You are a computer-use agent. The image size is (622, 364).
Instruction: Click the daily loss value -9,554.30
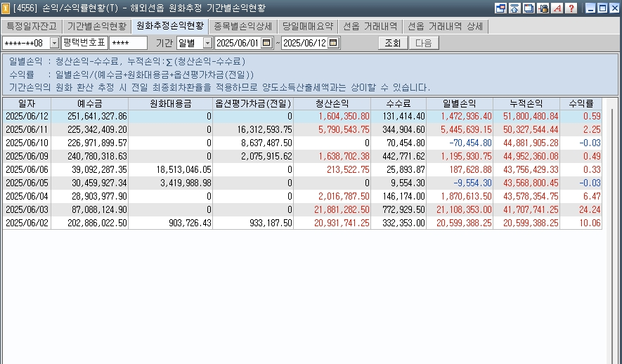coord(472,183)
